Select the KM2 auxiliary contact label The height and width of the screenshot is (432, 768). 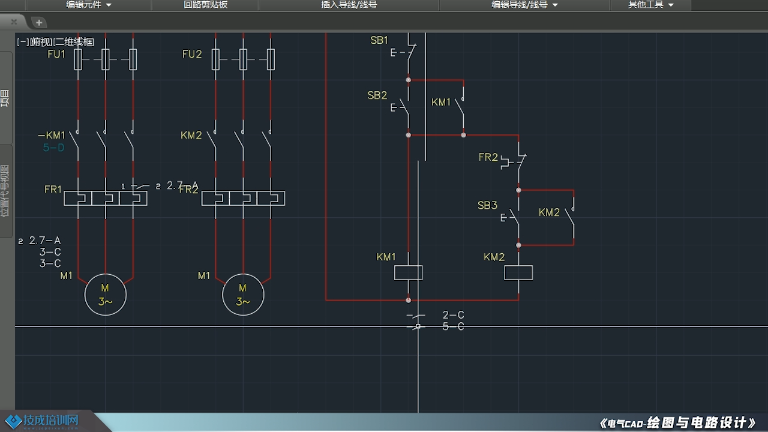549,212
